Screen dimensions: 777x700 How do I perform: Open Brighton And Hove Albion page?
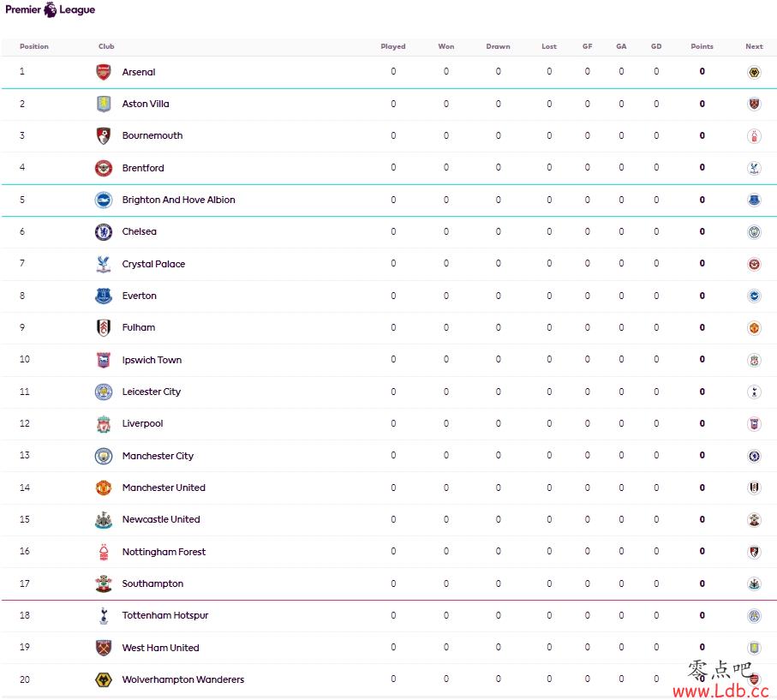pyautogui.click(x=178, y=200)
